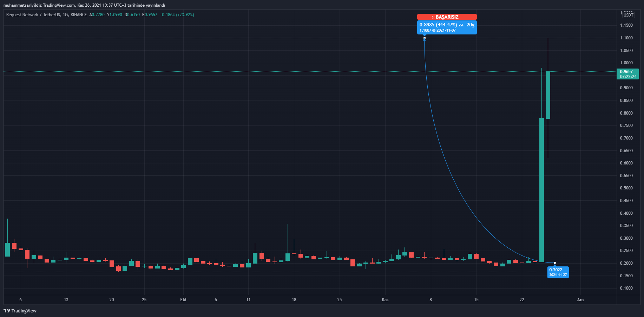Image resolution: width=644 pixels, height=317 pixels.
Task: Click the red BAŞARISIZ status label
Action: [x=447, y=17]
